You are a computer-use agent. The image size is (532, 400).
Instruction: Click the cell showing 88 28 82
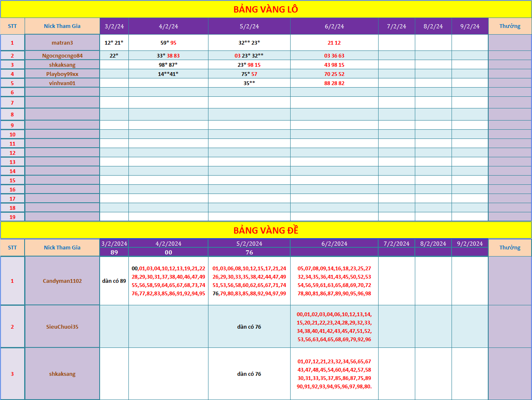334,83
